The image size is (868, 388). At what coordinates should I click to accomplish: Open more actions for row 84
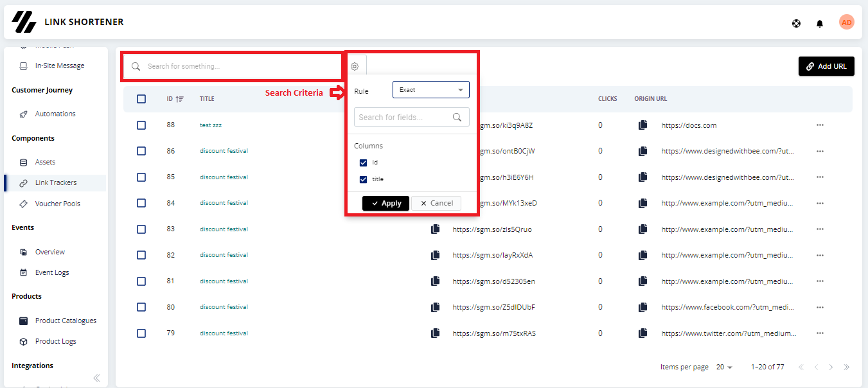(820, 203)
